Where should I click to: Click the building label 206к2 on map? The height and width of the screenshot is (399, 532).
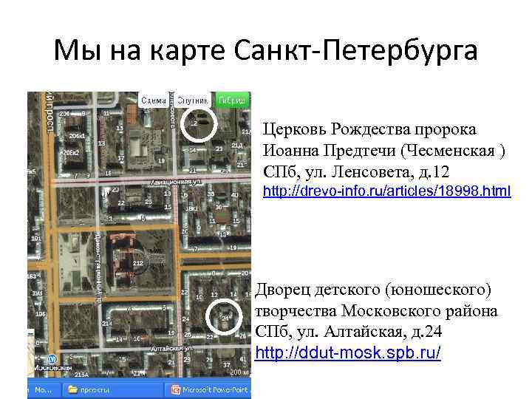[71, 153]
